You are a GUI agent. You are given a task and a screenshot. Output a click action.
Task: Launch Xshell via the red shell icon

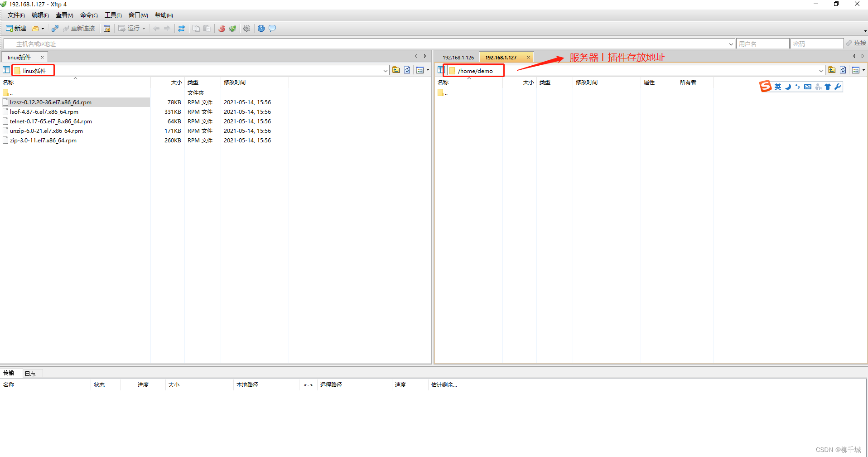[222, 29]
